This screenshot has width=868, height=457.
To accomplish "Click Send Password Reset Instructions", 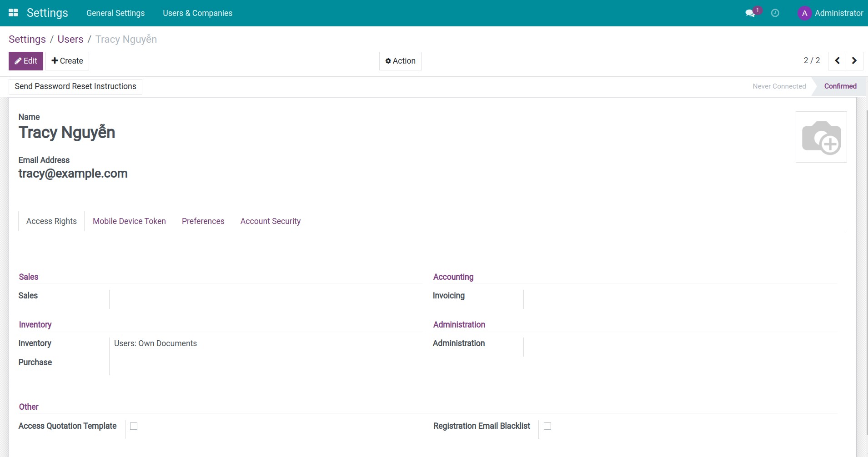I will [75, 86].
